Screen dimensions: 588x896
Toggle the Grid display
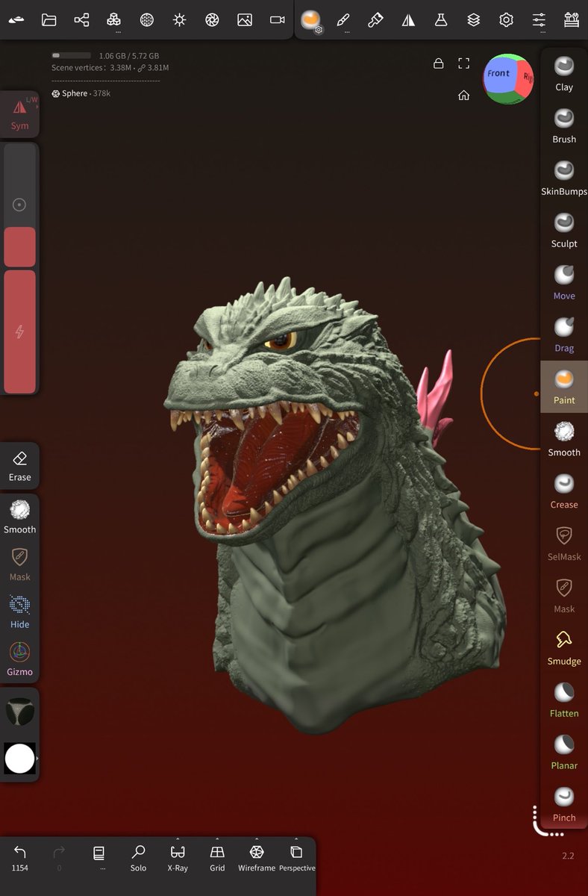tap(217, 857)
